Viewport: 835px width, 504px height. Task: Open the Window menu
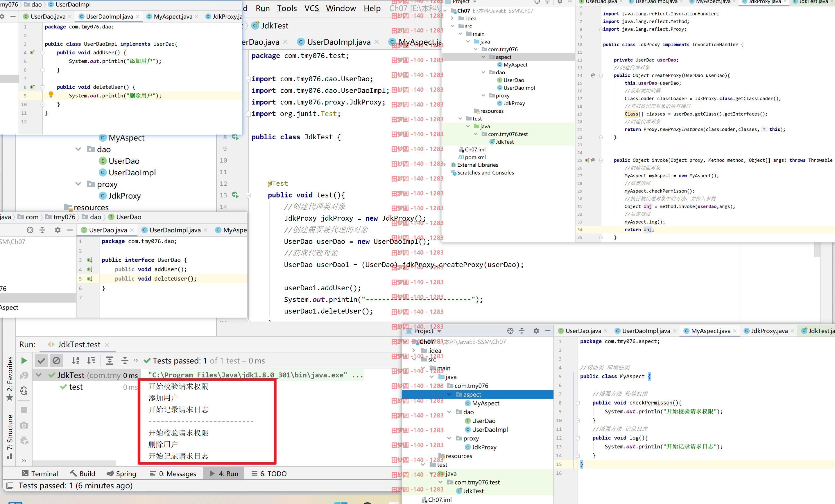(341, 8)
